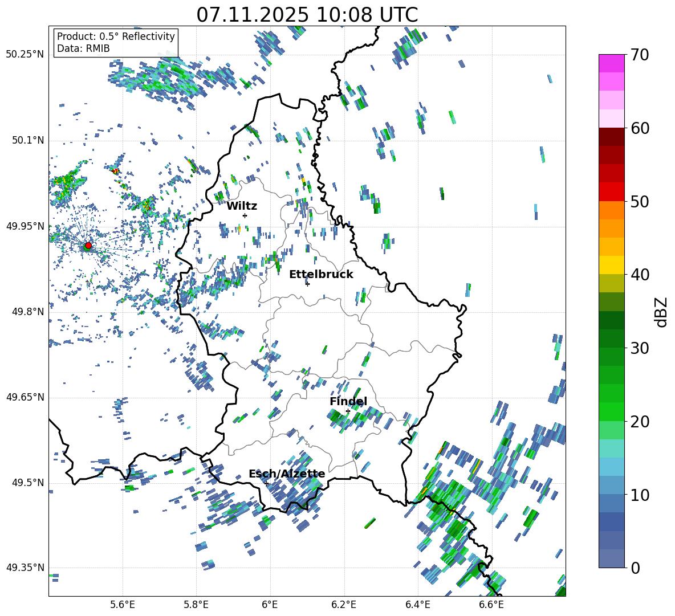Image resolution: width=675 pixels, height=616 pixels.
Task: Click the 49.5°N latitude label
Action: point(28,483)
